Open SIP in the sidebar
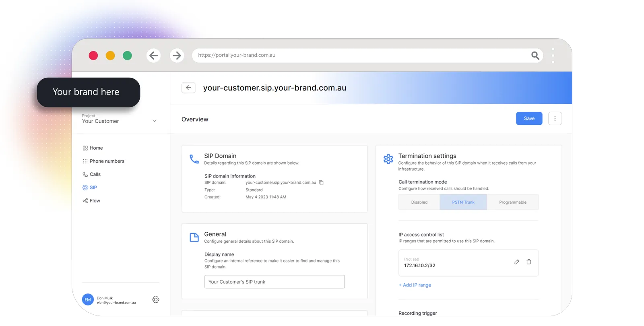This screenshot has width=644, height=326. click(x=90, y=188)
